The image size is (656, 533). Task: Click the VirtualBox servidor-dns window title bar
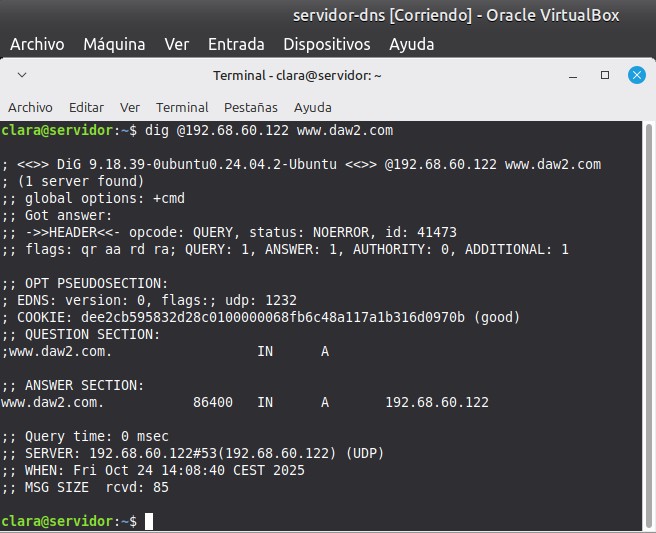click(455, 15)
